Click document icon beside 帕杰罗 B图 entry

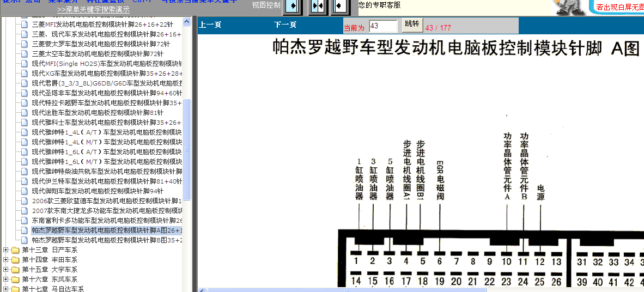coord(25,240)
